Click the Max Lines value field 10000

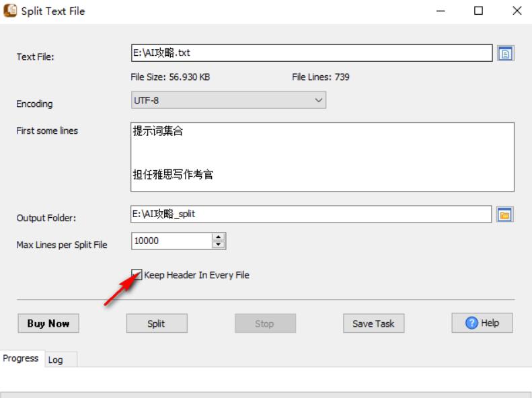pos(172,241)
